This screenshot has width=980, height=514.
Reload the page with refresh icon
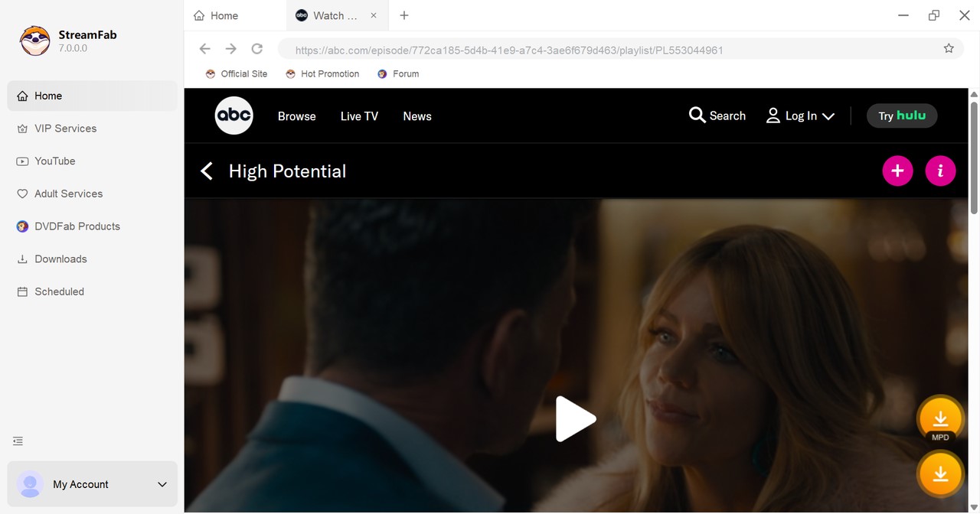coord(257,49)
